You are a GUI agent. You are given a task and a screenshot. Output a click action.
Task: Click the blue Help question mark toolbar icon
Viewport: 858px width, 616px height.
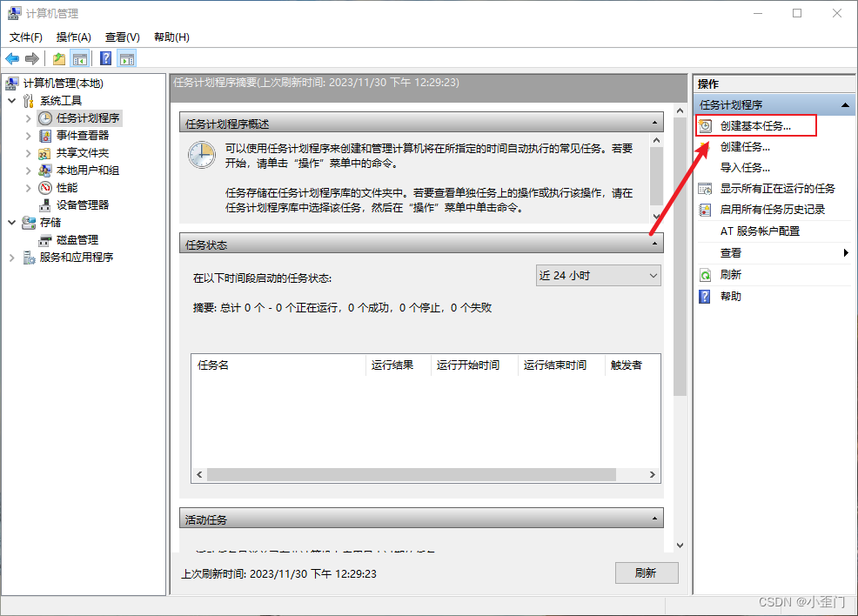tap(106, 58)
